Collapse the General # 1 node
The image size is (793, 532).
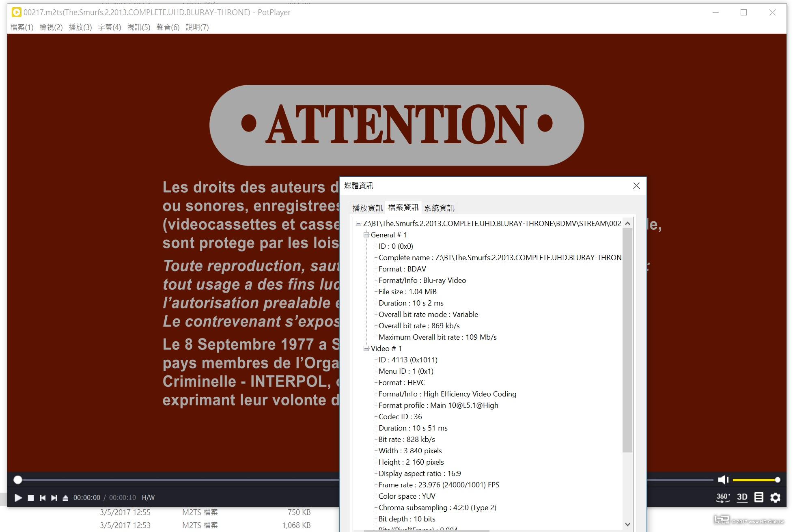pyautogui.click(x=366, y=235)
